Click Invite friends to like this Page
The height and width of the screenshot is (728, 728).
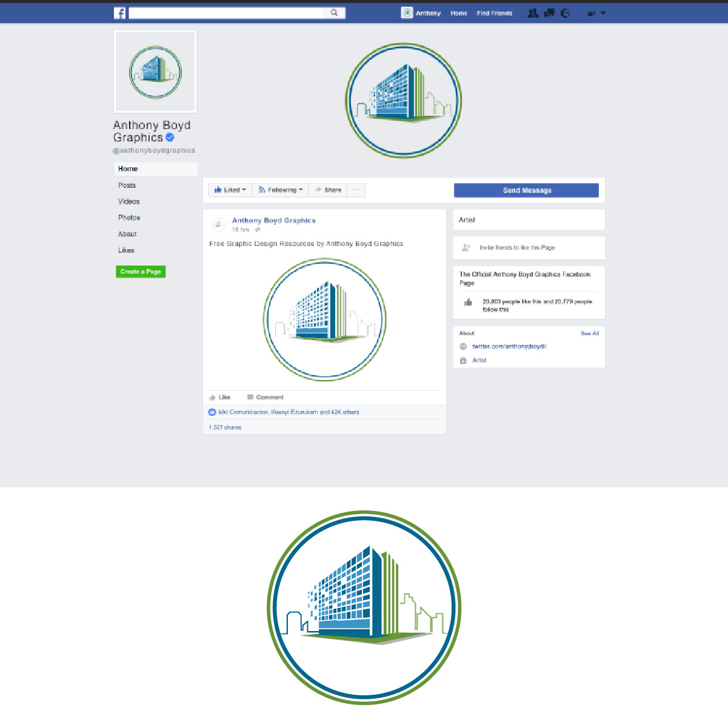pyautogui.click(x=517, y=248)
